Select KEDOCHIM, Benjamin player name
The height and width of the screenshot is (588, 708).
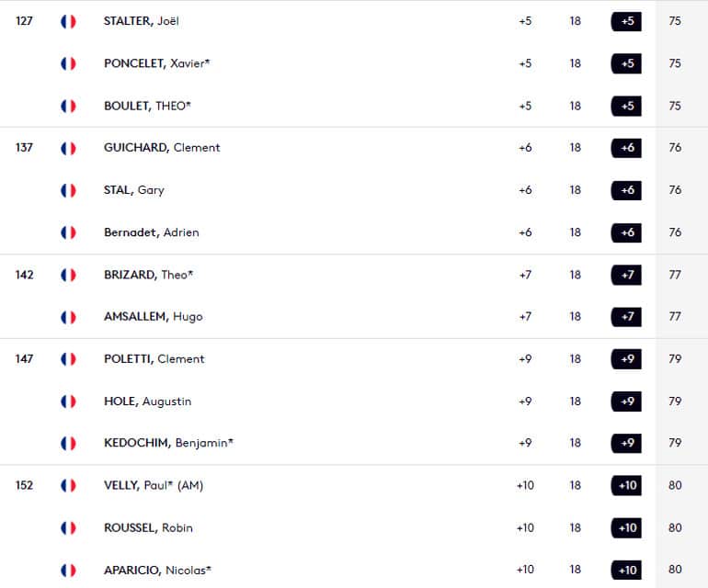coord(168,443)
